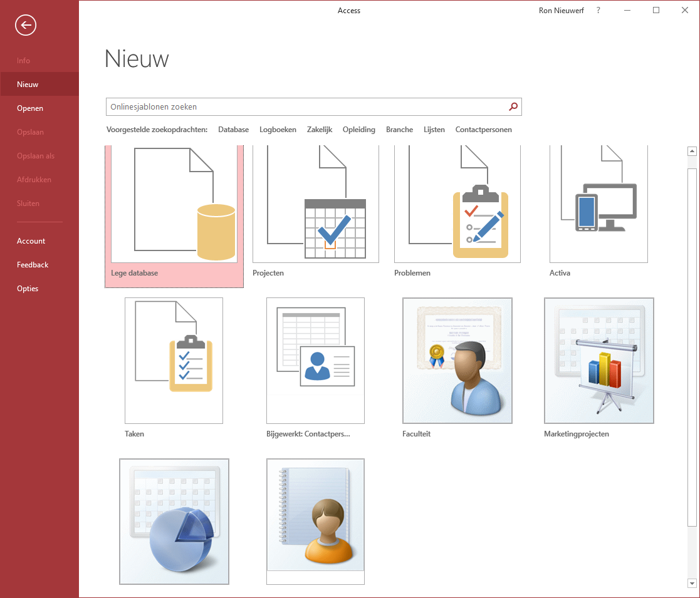The width and height of the screenshot is (700, 598).
Task: Search templates for Contactpersonen
Action: 483,130
